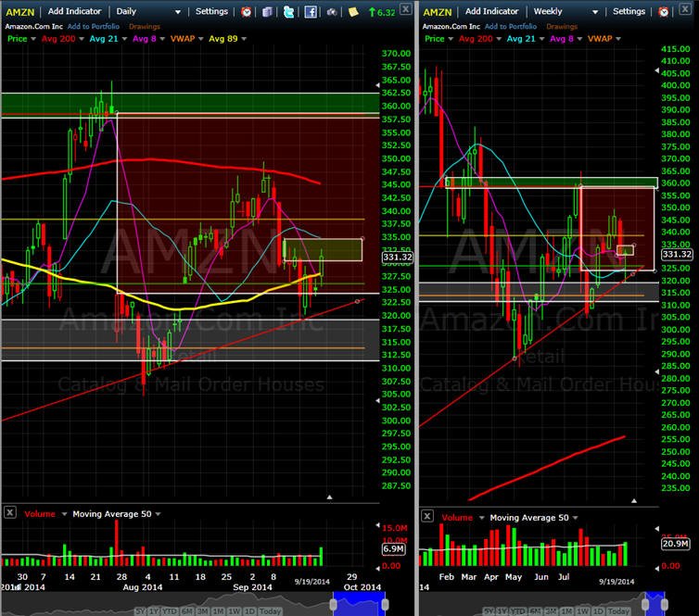Grab the right handle of Weekly range slider
The height and width of the screenshot is (616, 699).
click(x=665, y=604)
